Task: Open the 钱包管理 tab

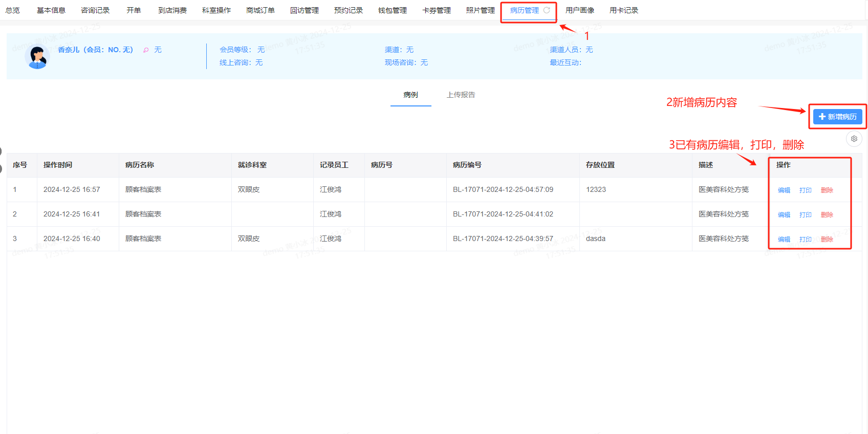Action: (393, 10)
